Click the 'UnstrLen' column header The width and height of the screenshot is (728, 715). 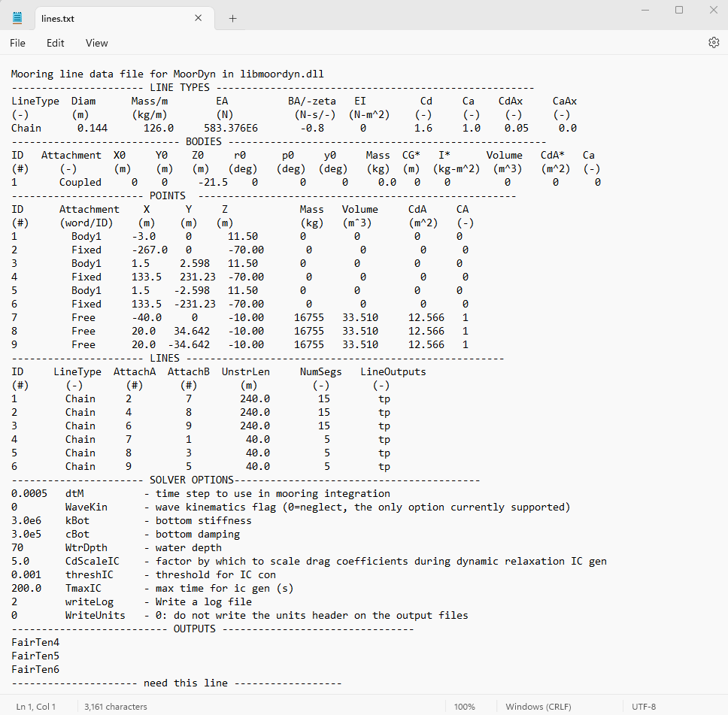246,372
